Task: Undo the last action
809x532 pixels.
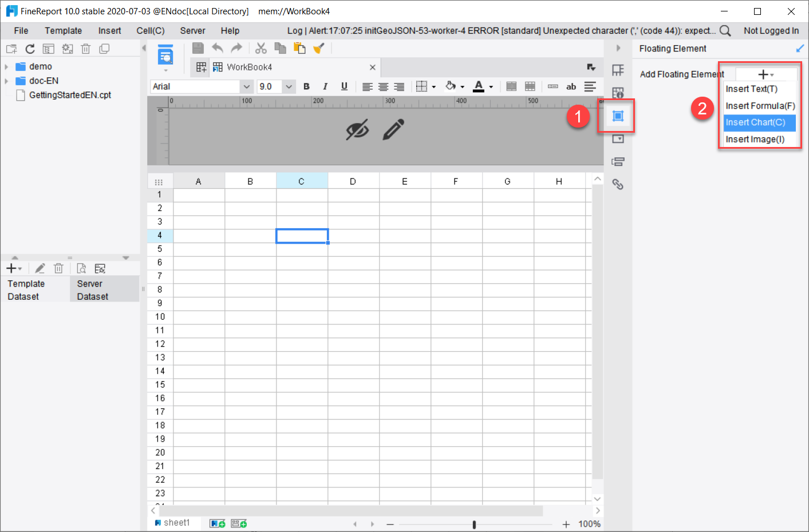Action: [x=218, y=49]
